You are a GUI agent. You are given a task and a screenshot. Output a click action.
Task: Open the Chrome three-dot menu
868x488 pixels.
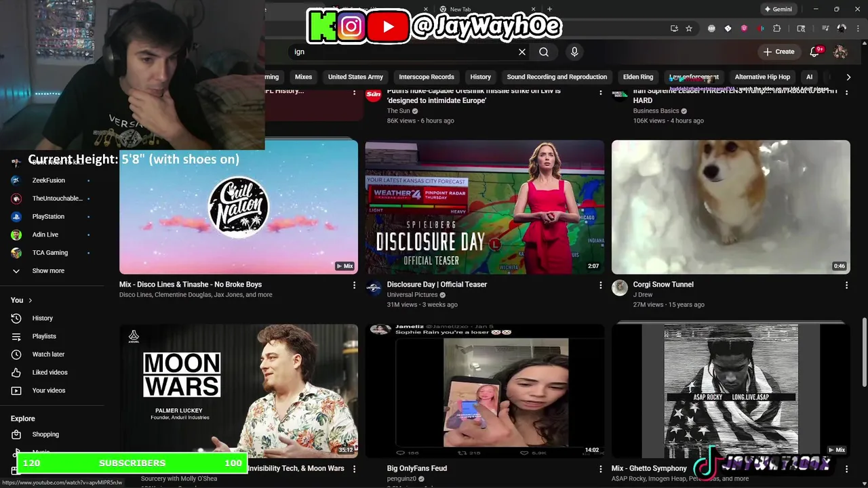point(857,28)
